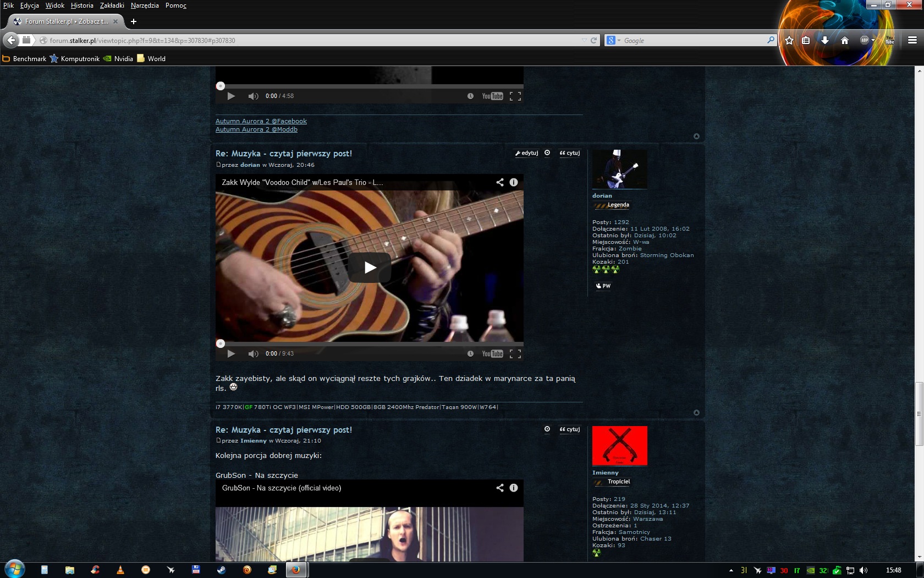
Task: Show info for GrubSon video
Action: click(x=514, y=488)
